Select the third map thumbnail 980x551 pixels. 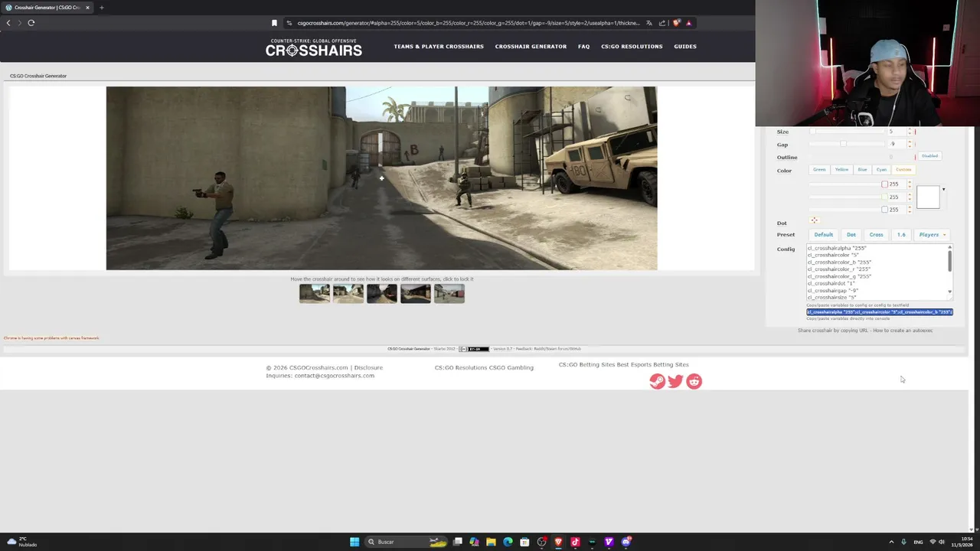(382, 293)
